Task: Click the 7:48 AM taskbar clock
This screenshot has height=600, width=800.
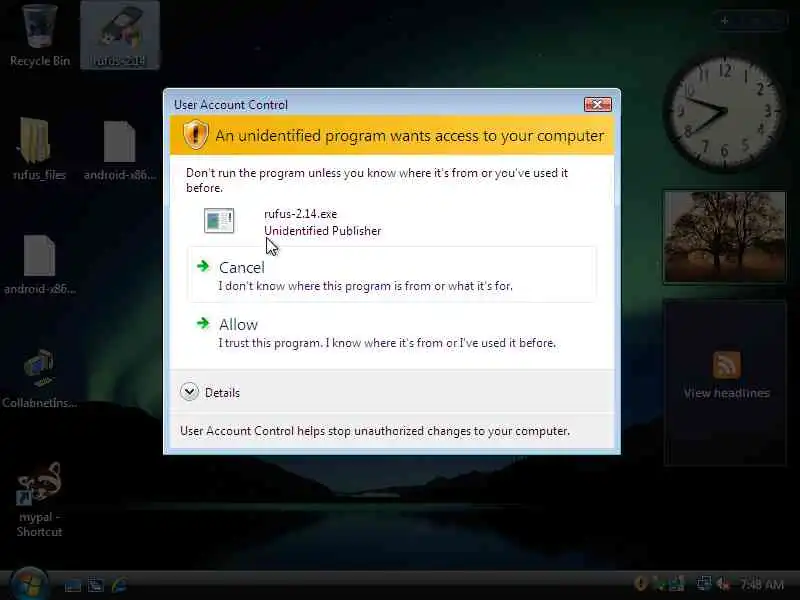Action: click(x=761, y=584)
